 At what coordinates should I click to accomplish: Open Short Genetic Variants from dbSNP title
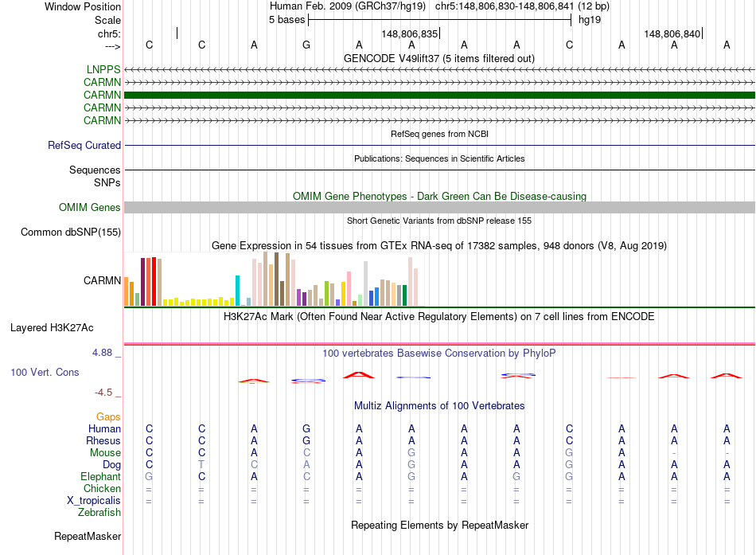tap(439, 221)
